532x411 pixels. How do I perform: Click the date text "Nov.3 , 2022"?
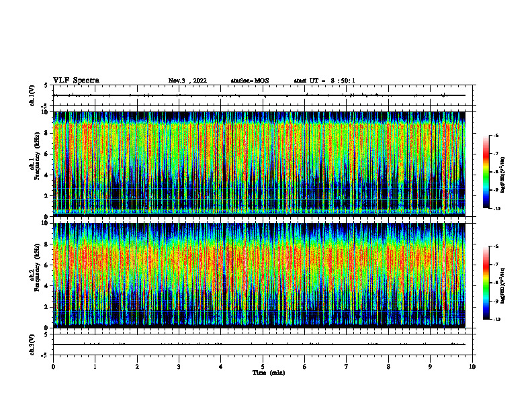[187, 81]
